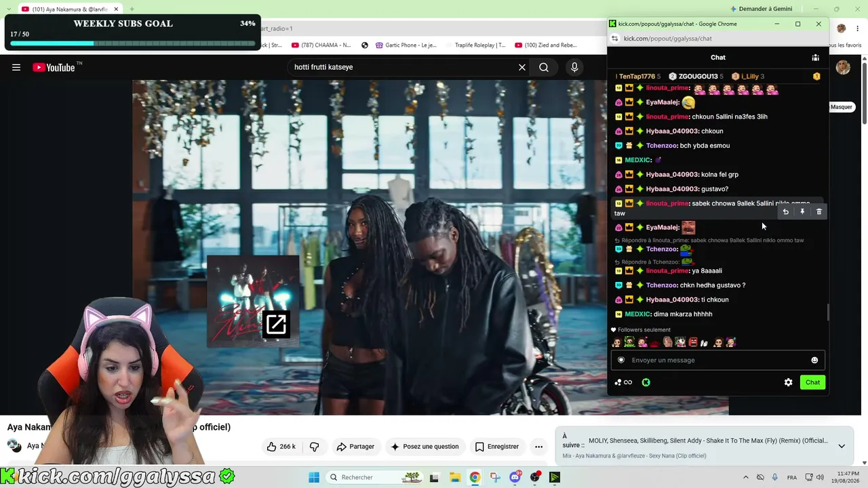Click the Partager share button

coord(356,447)
